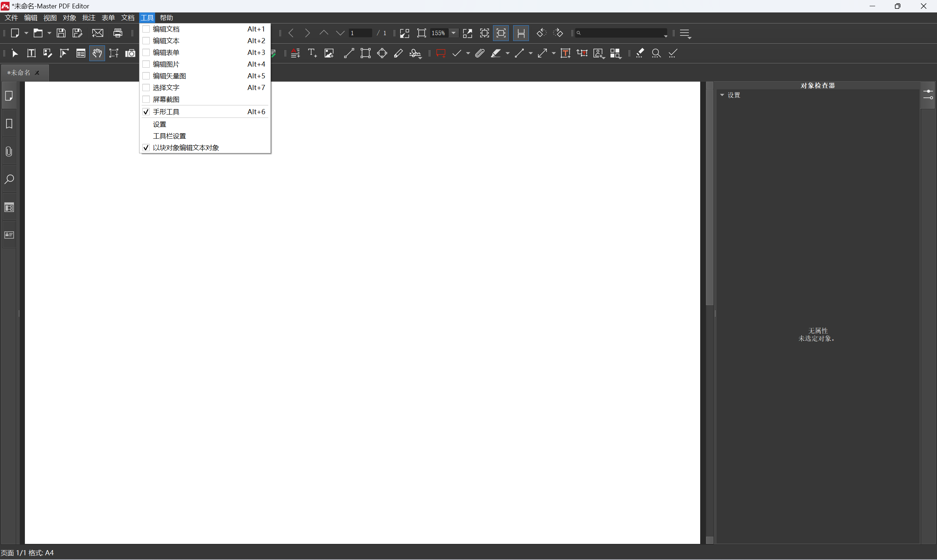937x560 pixels.
Task: Click the snapshot camera tool icon
Action: click(x=130, y=53)
